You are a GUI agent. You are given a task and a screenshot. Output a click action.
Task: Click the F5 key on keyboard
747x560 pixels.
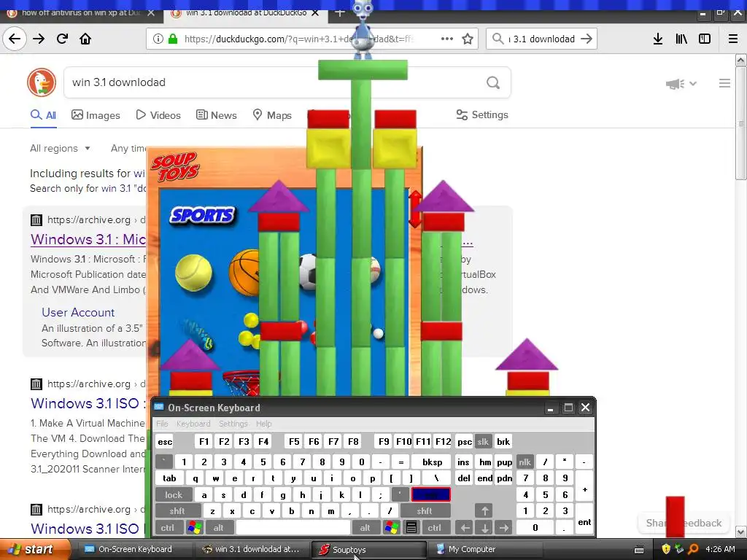point(295,441)
